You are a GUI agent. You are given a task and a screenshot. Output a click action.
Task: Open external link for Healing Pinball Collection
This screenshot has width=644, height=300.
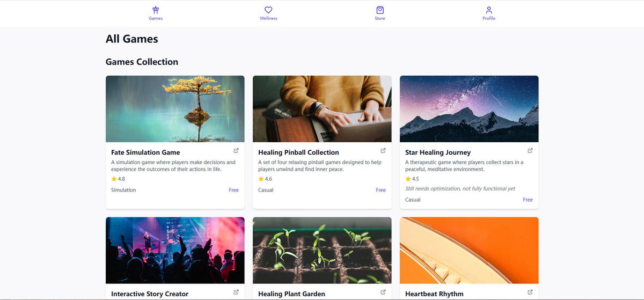click(x=383, y=151)
